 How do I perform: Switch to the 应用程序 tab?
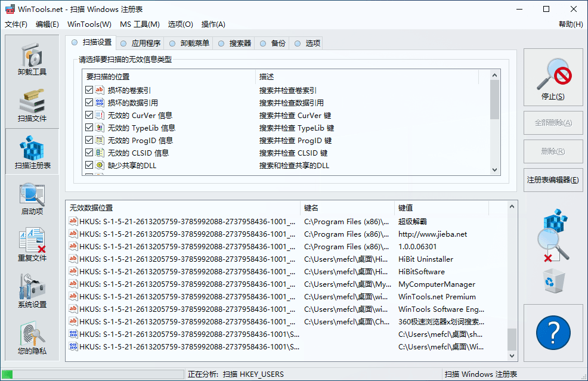141,43
